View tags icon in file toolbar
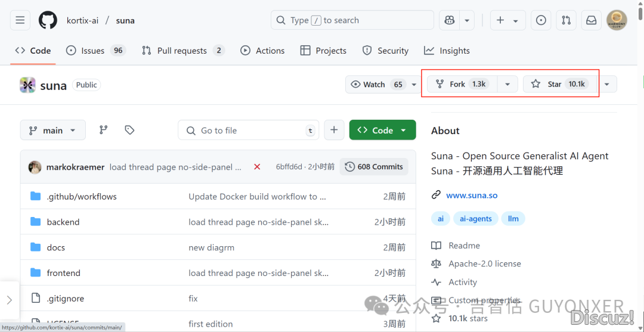The image size is (644, 332). tap(129, 130)
